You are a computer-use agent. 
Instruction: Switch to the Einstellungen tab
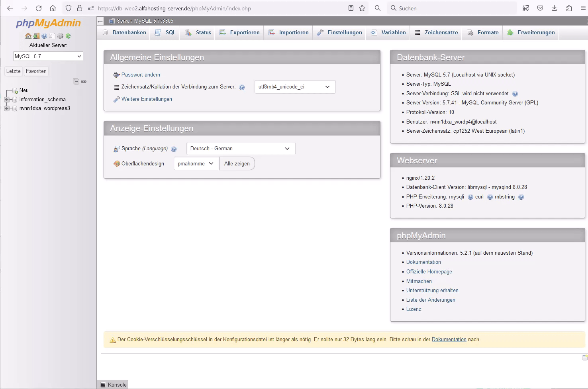(339, 33)
